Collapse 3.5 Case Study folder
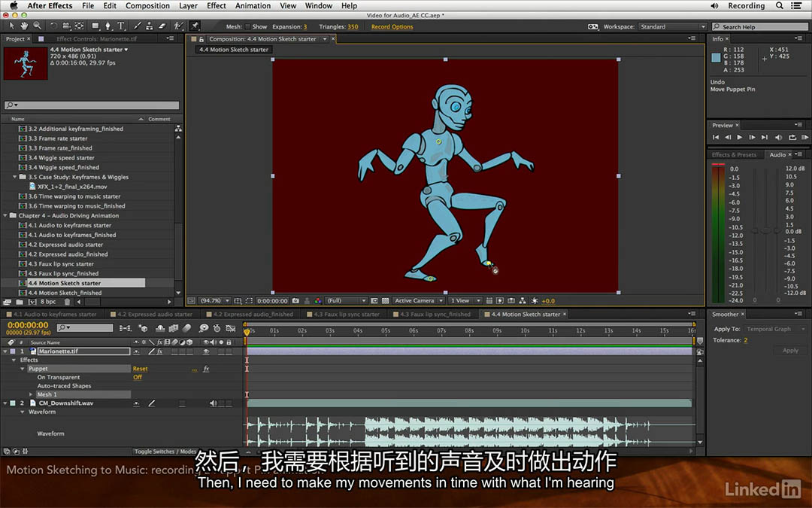The width and height of the screenshot is (812, 508). 14,177
